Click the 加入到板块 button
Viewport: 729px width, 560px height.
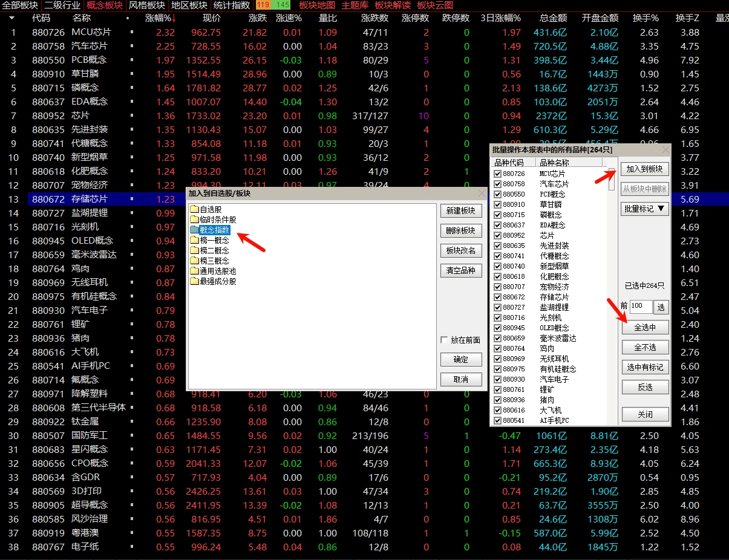point(645,169)
